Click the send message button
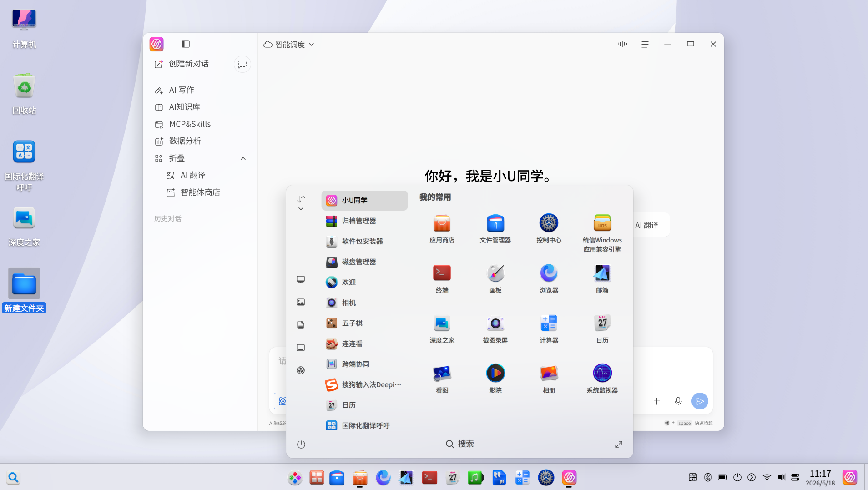Screen dimensions: 868x490 pyautogui.click(x=700, y=401)
